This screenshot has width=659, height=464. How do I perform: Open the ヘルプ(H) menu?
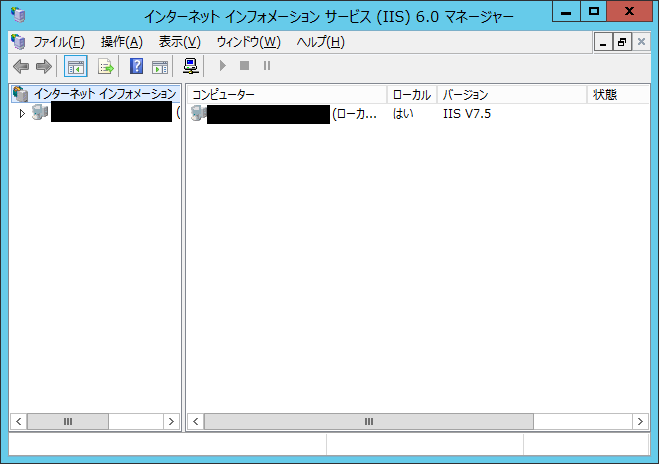pyautogui.click(x=321, y=42)
